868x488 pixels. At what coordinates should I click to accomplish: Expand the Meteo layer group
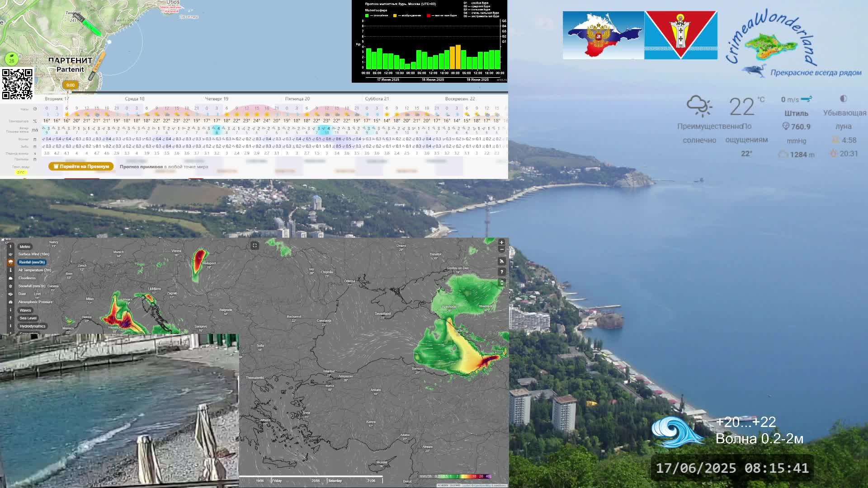click(25, 247)
